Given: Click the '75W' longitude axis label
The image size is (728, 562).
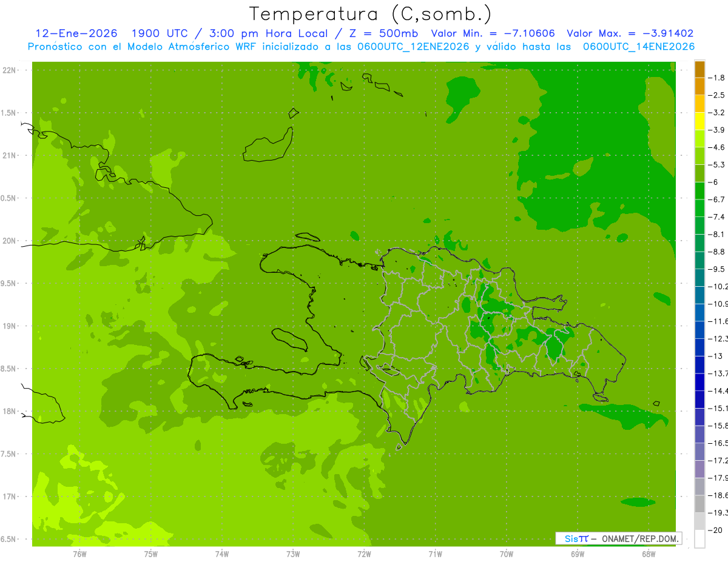Looking at the screenshot, I should point(150,554).
